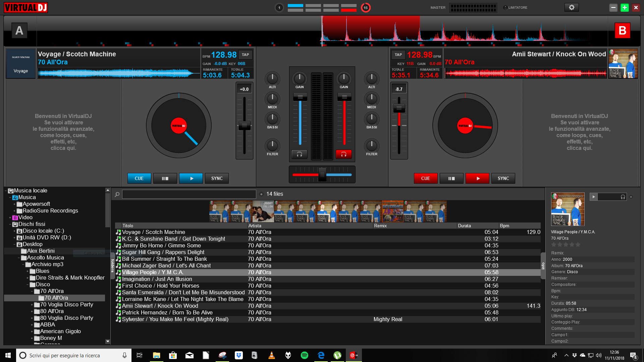
Task: Click deck B MEDI knob
Action: pyautogui.click(x=372, y=99)
